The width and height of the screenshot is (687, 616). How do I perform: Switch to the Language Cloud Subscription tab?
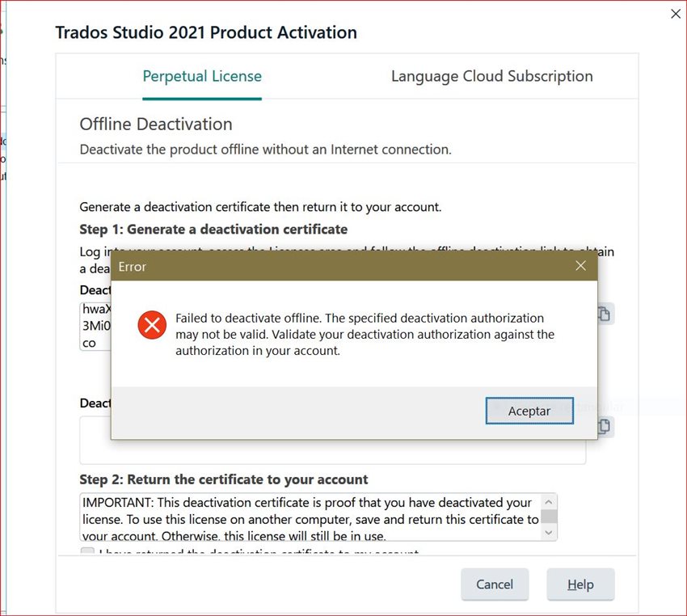(x=491, y=76)
